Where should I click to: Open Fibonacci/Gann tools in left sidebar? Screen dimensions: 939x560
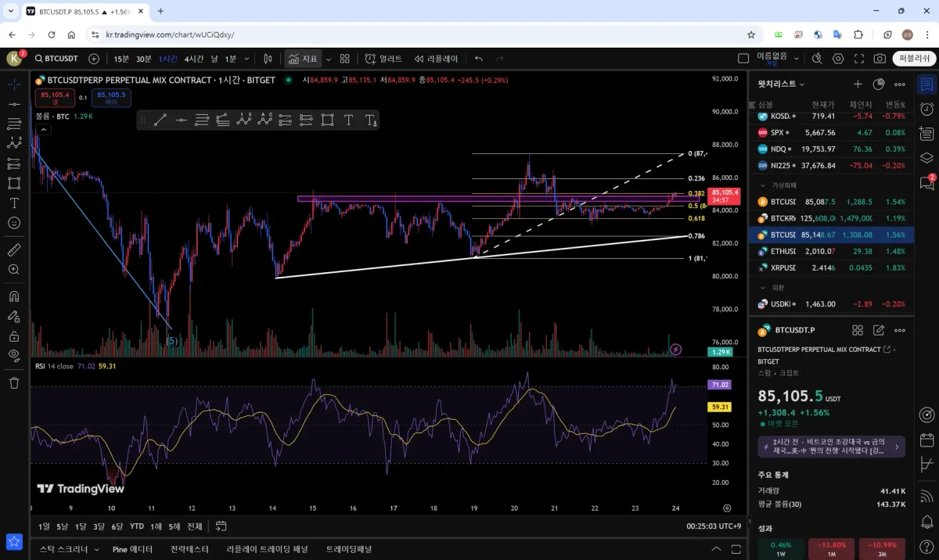[14, 124]
